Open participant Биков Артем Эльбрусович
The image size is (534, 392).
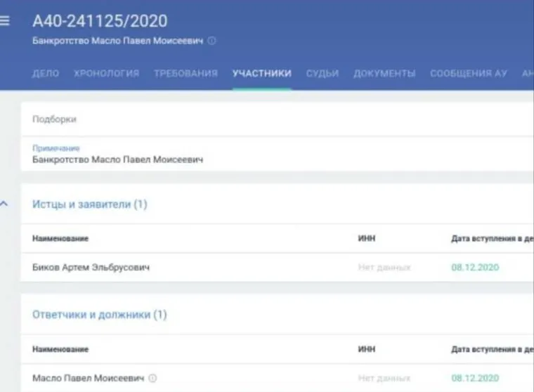click(x=91, y=268)
